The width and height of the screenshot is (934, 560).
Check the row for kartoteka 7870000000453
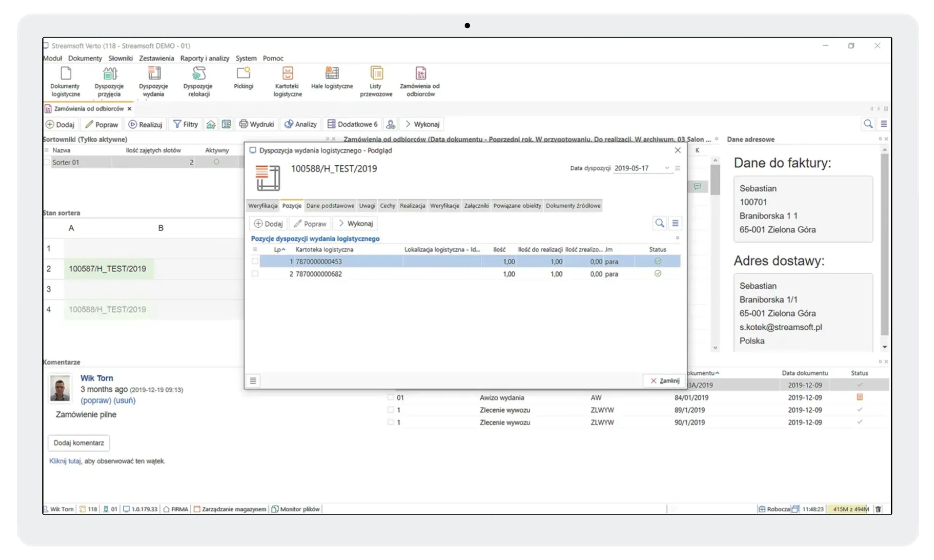pos(255,261)
